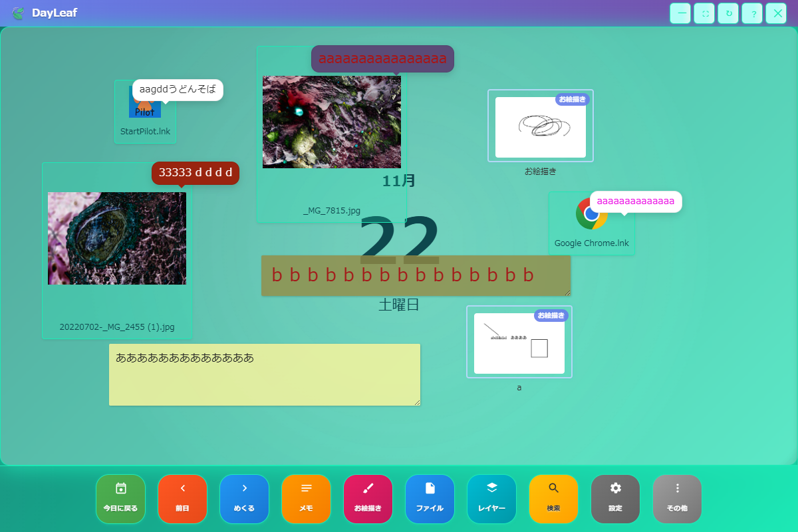Go to previous day with 前日 button

(182, 499)
